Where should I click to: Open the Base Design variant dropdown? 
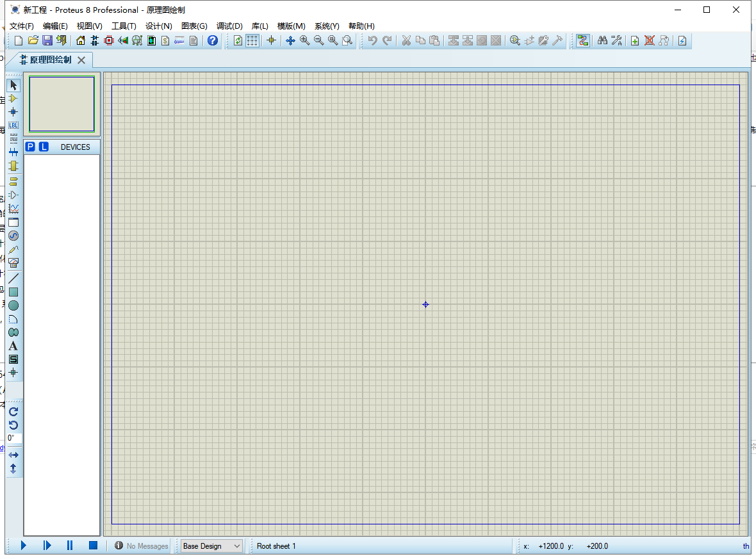211,546
